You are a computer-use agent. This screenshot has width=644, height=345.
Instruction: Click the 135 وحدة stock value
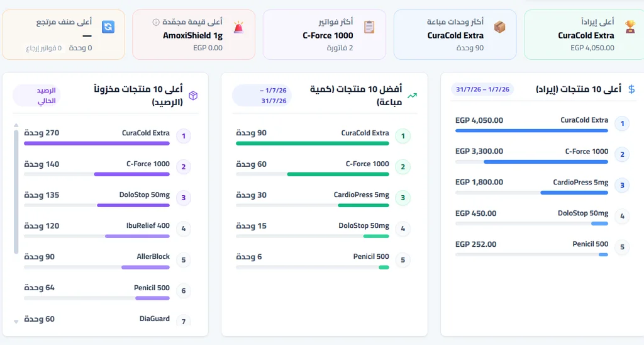click(x=42, y=195)
